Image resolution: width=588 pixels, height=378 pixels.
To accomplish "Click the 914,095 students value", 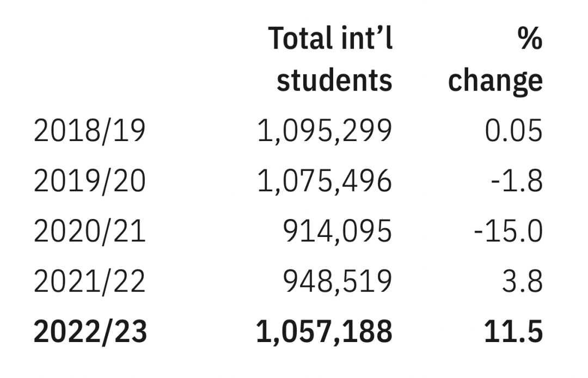I will click(338, 231).
